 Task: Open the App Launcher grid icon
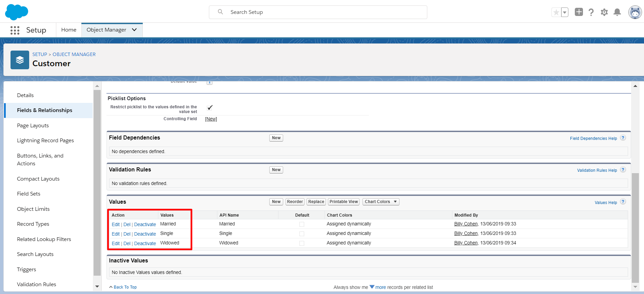click(x=15, y=30)
